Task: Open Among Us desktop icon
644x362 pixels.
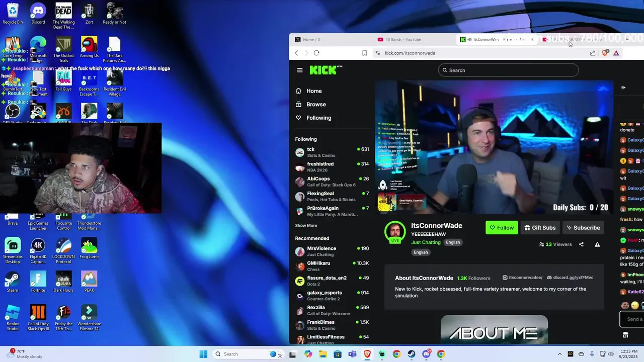Action: click(89, 47)
